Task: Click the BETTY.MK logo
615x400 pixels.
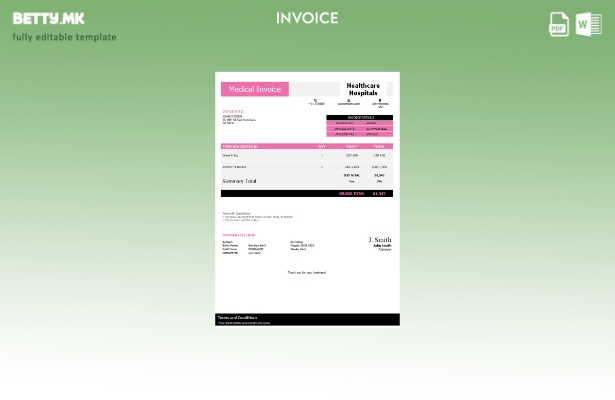Action: [49, 18]
